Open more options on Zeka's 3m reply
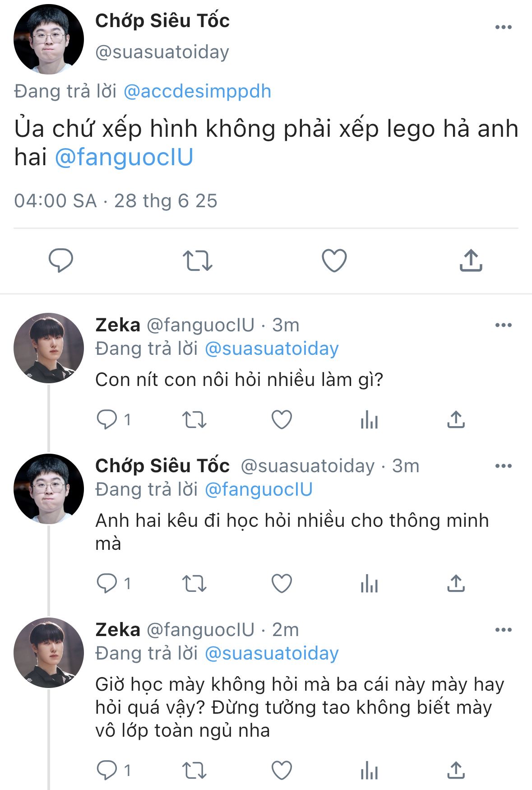 (x=503, y=325)
